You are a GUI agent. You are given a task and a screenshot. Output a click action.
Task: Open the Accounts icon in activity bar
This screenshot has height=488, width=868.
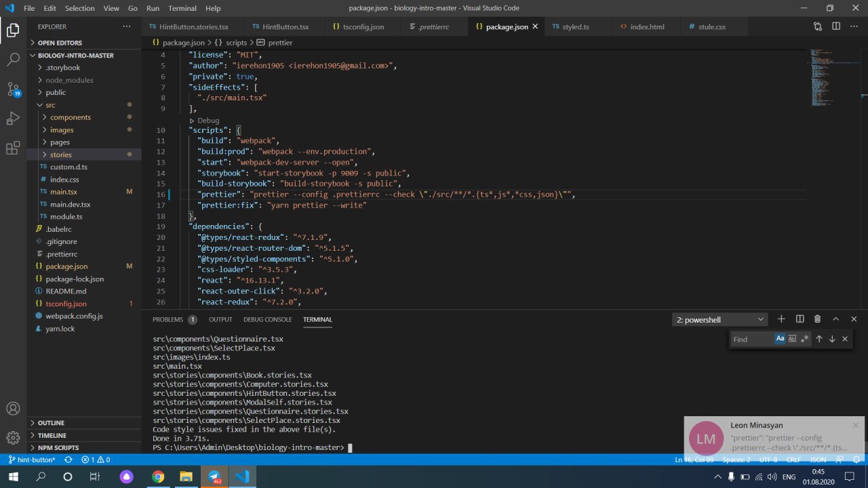pos(13,409)
